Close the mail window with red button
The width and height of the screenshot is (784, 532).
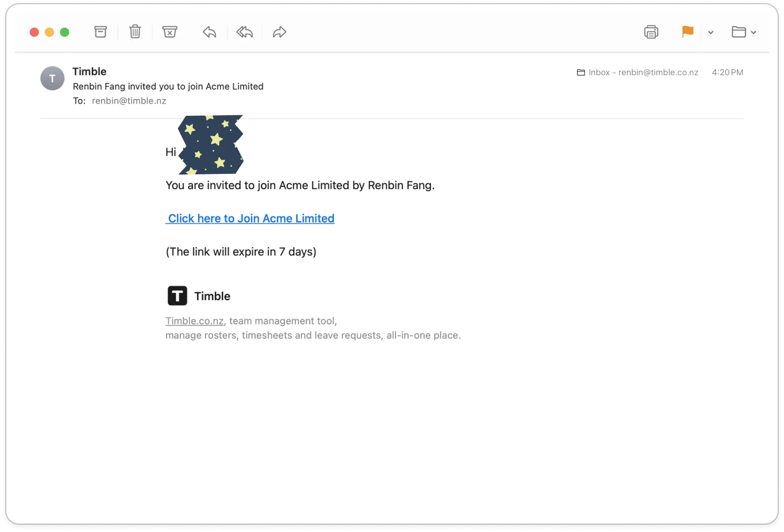click(35, 32)
